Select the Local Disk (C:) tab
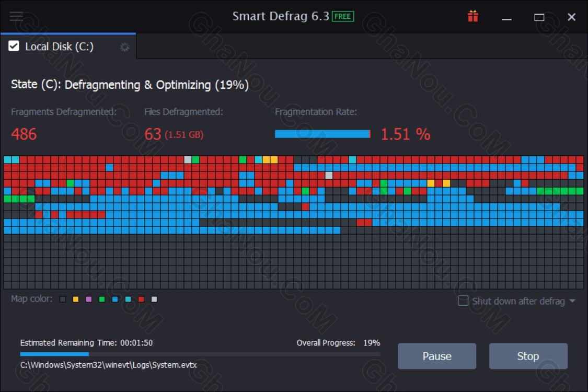 [x=68, y=46]
